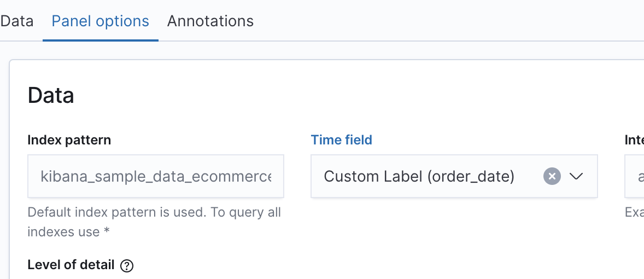The image size is (644, 279).
Task: Switch to the Annotations tab
Action: tap(210, 21)
